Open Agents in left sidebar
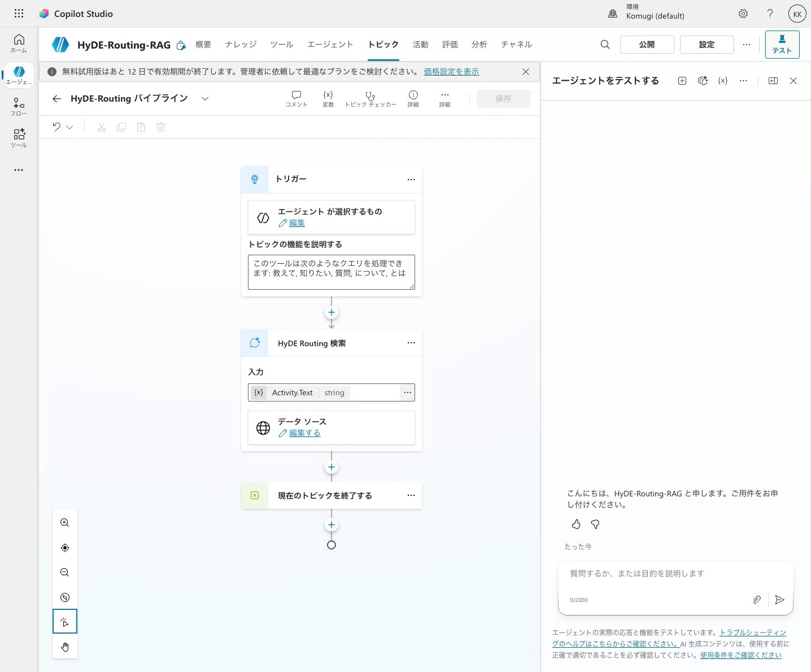Viewport: 811px width, 672px height. coord(19,75)
